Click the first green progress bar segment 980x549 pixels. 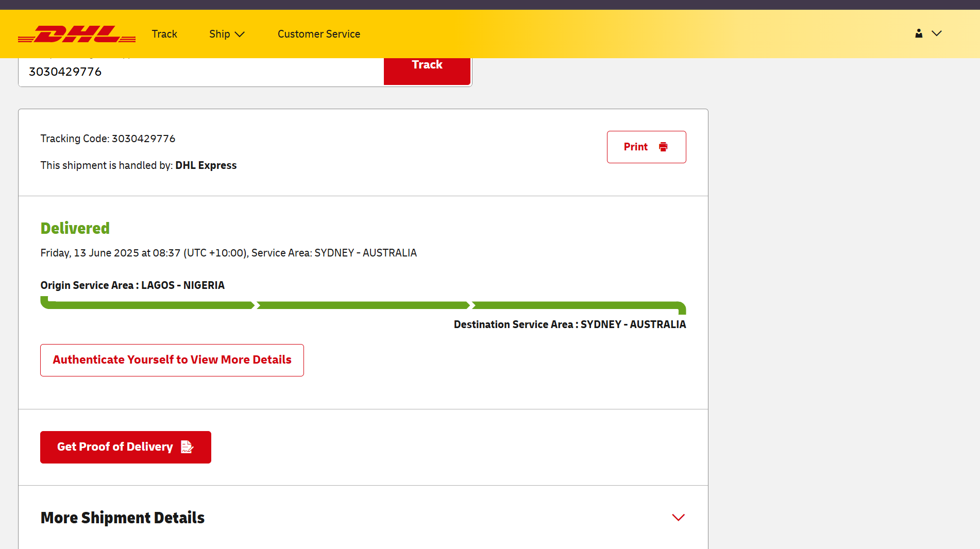pyautogui.click(x=147, y=304)
